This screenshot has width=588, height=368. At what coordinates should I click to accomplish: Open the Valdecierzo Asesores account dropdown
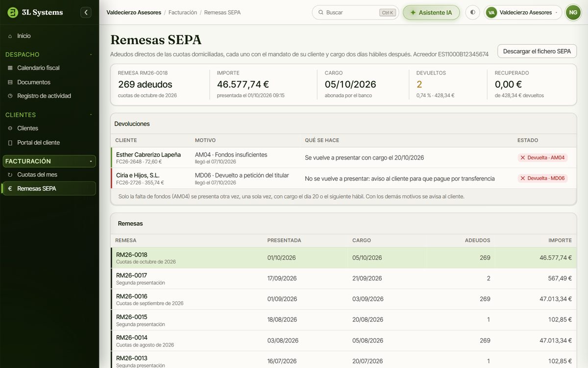coord(523,12)
